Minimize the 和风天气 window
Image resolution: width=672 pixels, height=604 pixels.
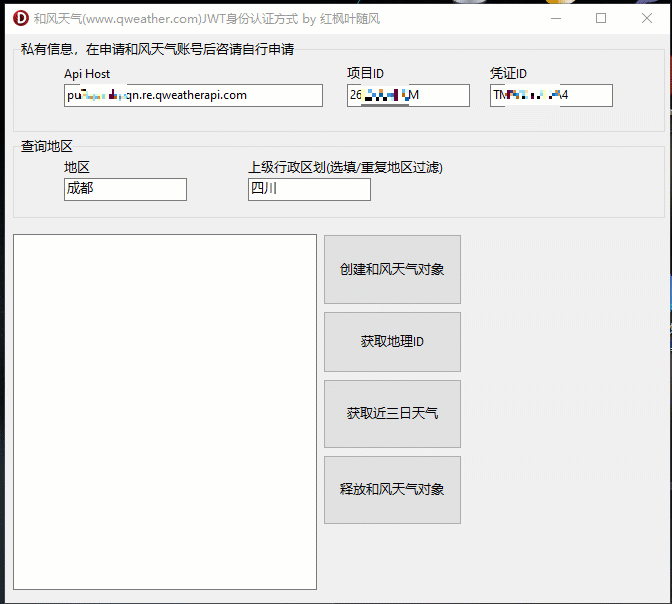[x=556, y=18]
